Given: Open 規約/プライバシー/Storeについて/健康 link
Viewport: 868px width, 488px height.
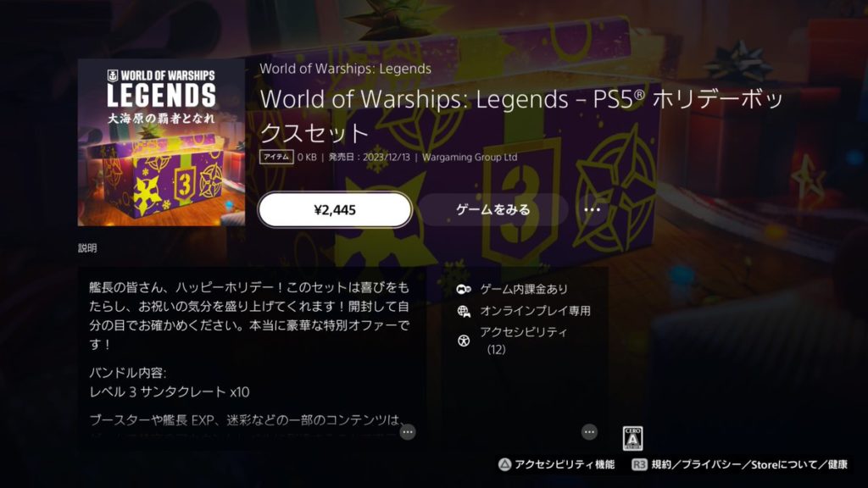Looking at the screenshot, I should 749,465.
